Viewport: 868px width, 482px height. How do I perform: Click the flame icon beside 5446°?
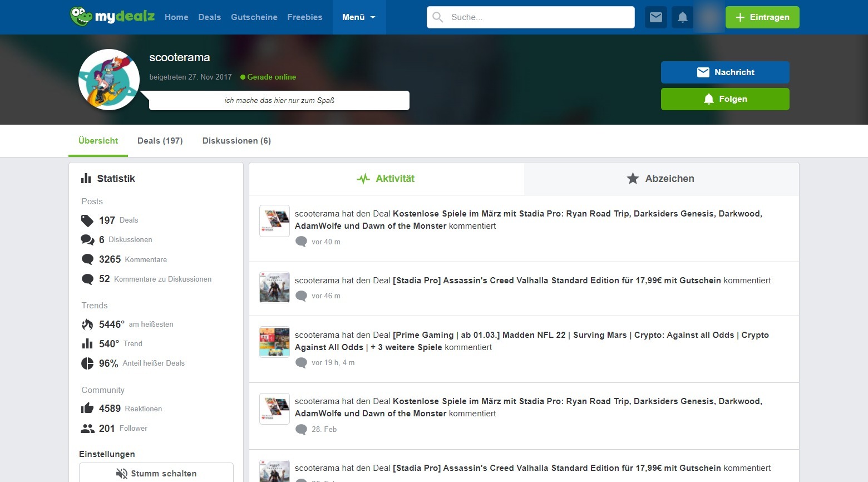(x=87, y=324)
